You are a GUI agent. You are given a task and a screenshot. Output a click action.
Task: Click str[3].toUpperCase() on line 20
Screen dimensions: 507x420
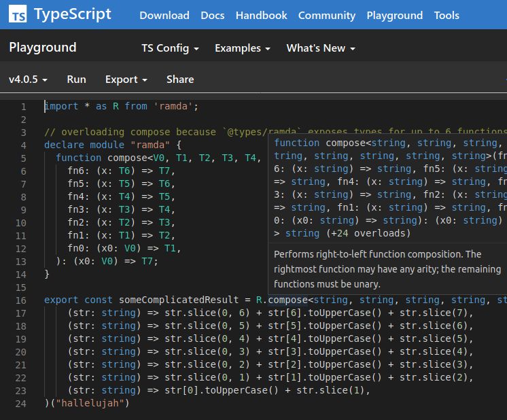click(325, 351)
